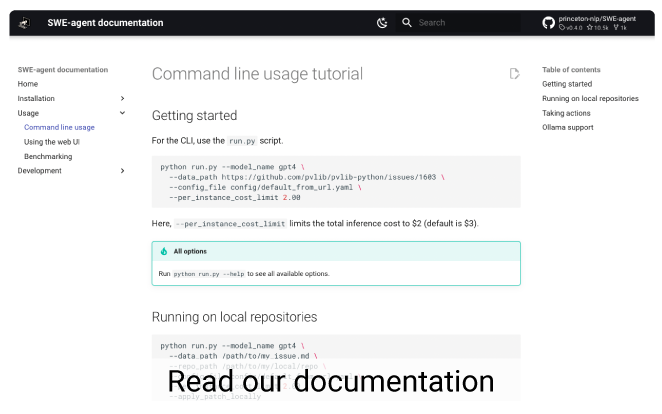Jump to Getting started in contents
Image resolution: width=662 pixels, height=414 pixels.
click(x=567, y=84)
